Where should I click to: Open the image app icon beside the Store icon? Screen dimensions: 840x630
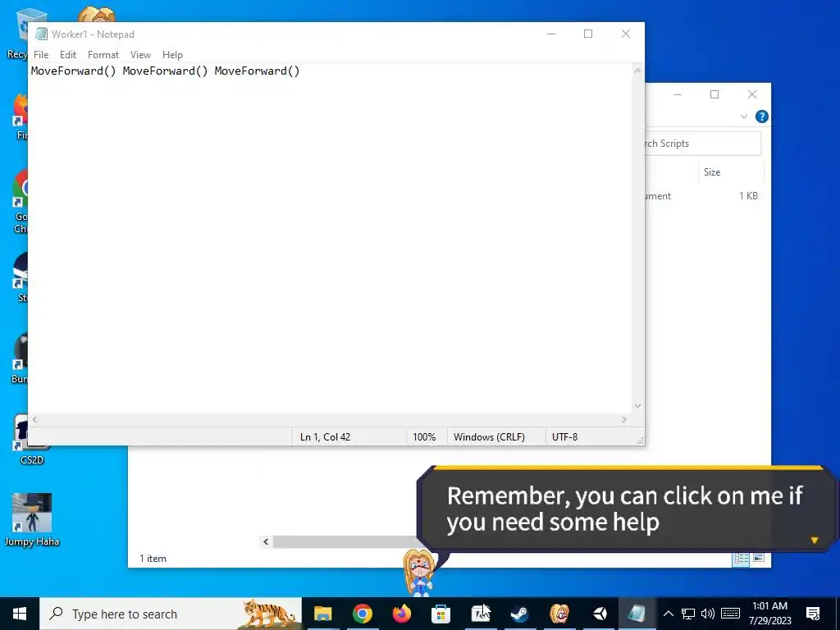pyautogui.click(x=480, y=614)
